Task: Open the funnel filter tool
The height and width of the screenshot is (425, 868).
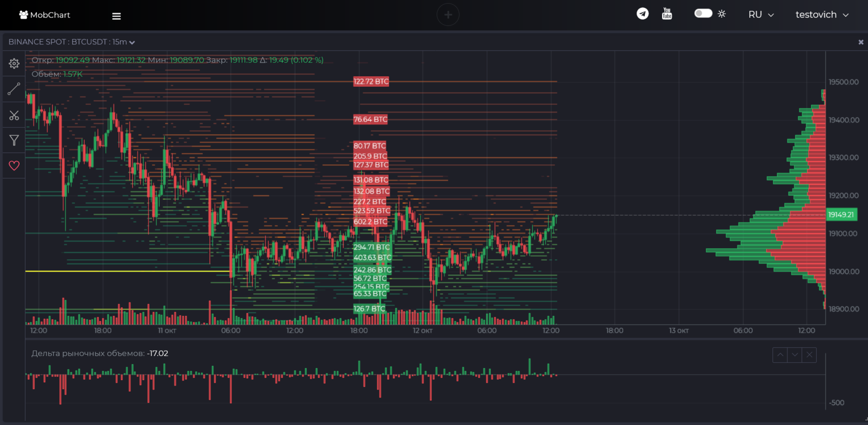Action: 14,140
